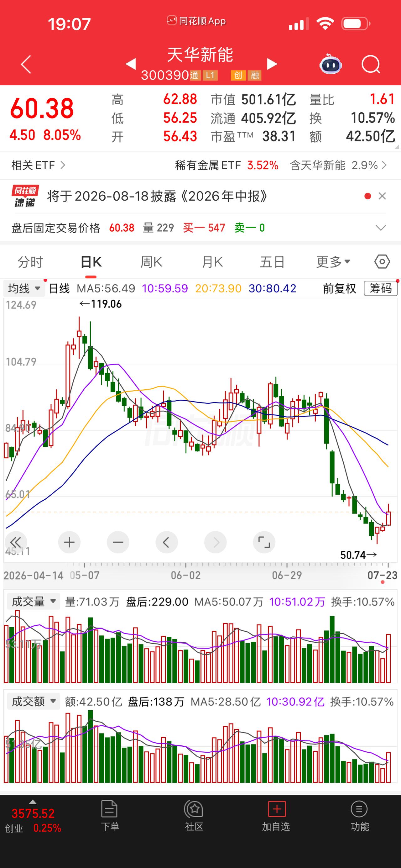Viewport: 401px width, 868px height.
Task: Dismiss the 速递 news notice
Action: 382,196
